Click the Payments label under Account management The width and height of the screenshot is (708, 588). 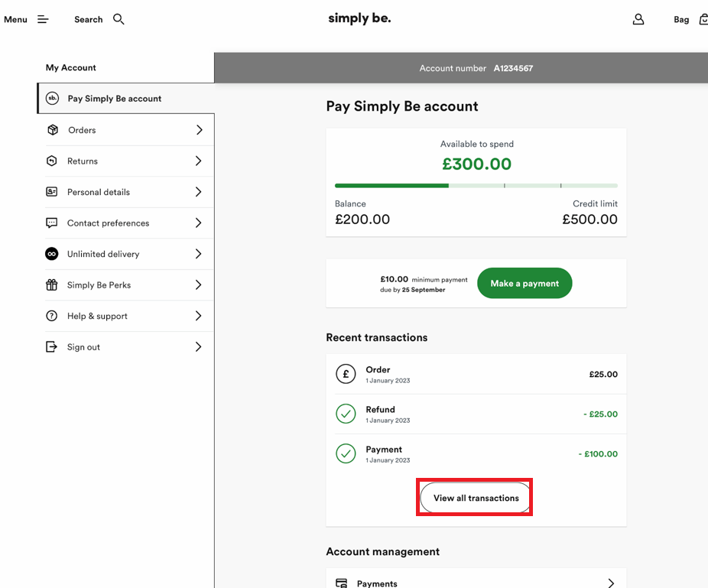tap(377, 583)
